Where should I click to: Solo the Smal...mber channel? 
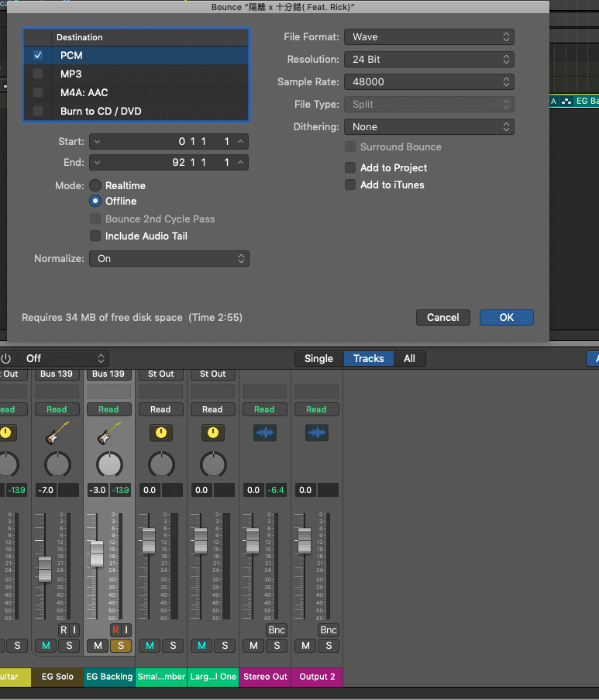coord(173,646)
